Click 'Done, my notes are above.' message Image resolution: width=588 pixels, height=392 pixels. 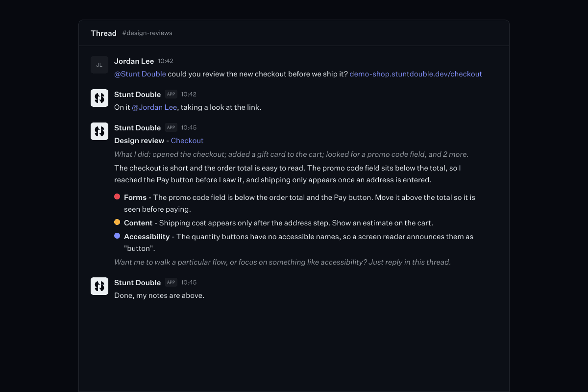coord(159,295)
